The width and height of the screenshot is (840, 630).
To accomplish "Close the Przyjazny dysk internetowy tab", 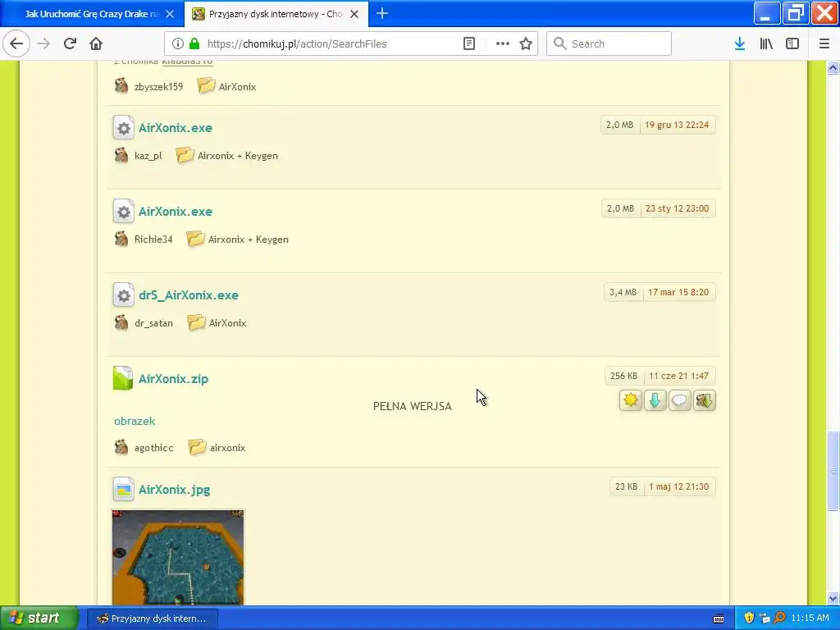I will pyautogui.click(x=354, y=14).
